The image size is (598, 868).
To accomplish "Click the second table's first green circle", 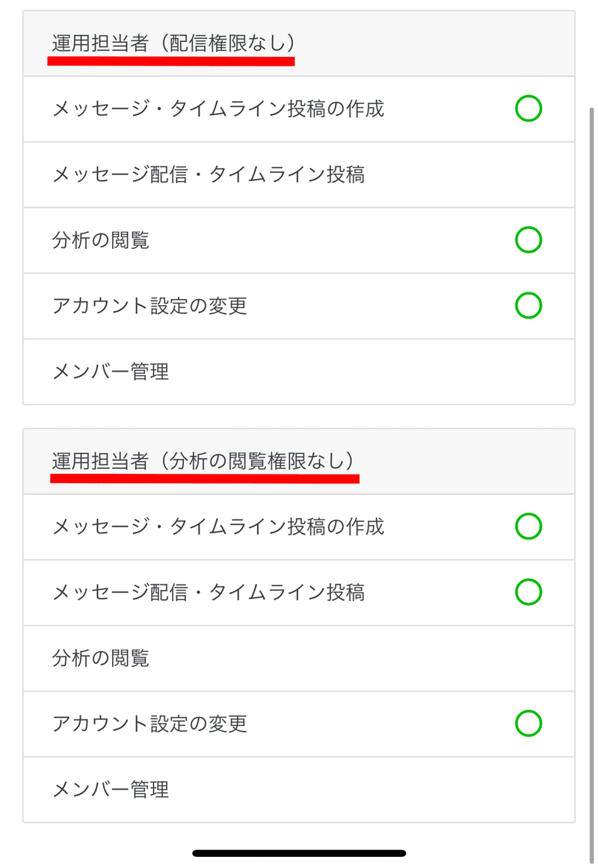I will point(528,526).
